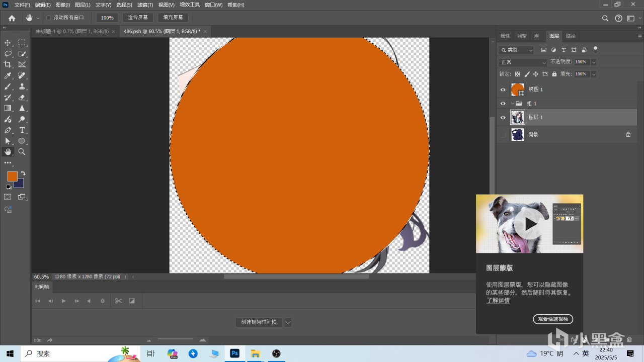Open the 正常 blend mode dropdown

pyautogui.click(x=523, y=62)
